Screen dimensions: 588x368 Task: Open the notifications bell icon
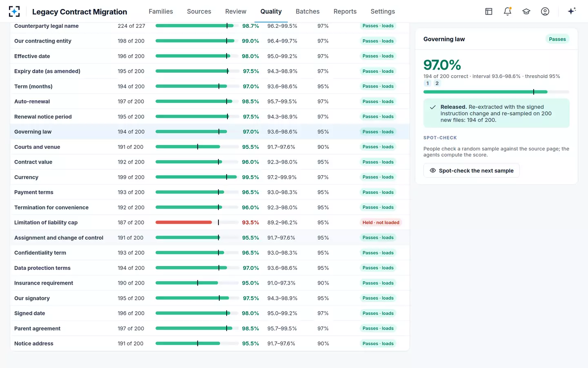[508, 11]
